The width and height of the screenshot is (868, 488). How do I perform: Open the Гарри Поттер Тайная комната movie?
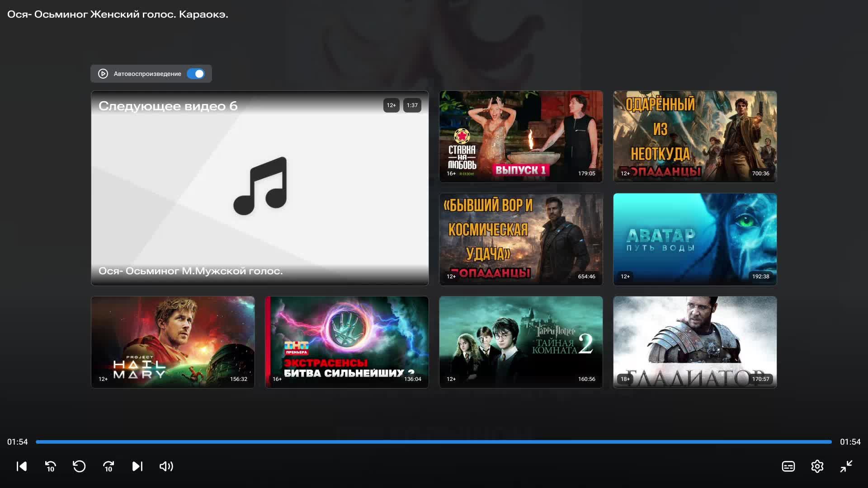pyautogui.click(x=521, y=342)
